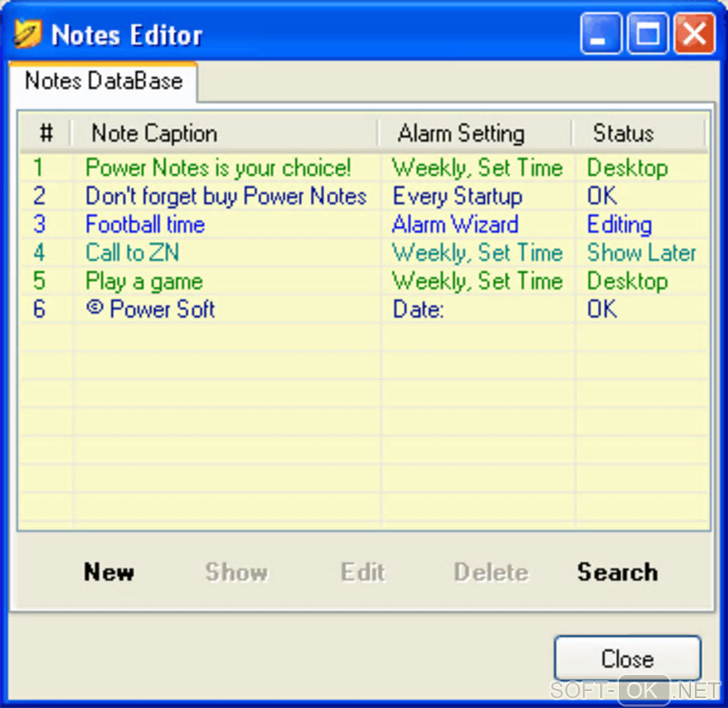This screenshot has height=708, width=728.
Task: Click the 'Editing' status cell
Action: [620, 224]
